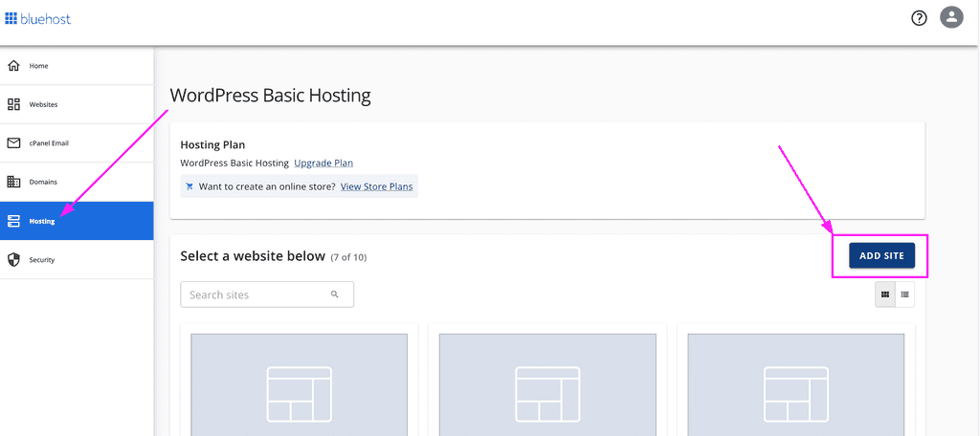Click 'Want to create an online store?' text
The width and height of the screenshot is (980, 436).
(x=267, y=186)
